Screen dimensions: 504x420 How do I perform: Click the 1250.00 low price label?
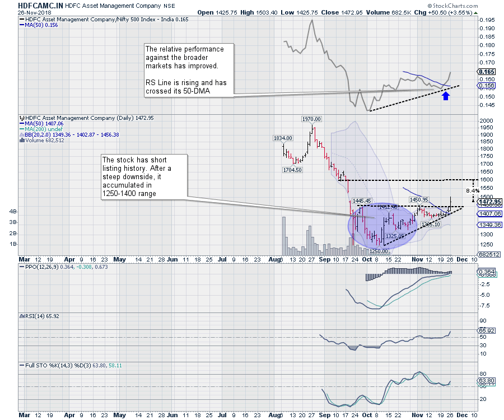point(379,251)
